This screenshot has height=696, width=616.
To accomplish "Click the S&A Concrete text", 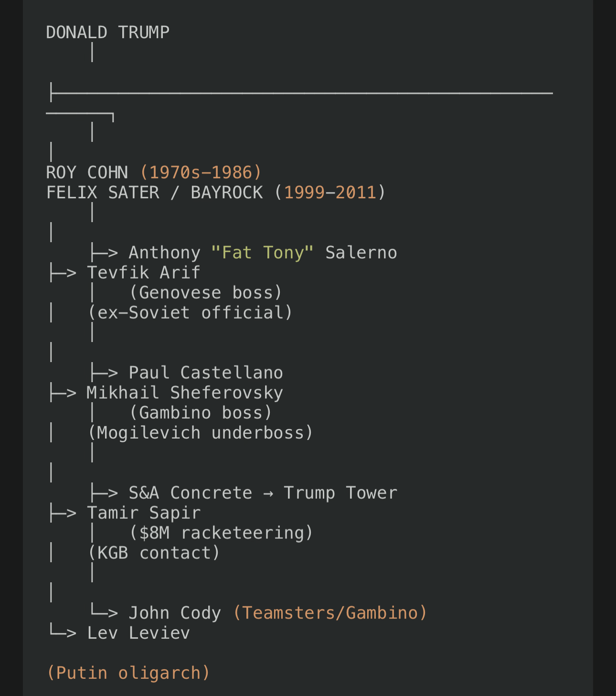I will [x=191, y=493].
